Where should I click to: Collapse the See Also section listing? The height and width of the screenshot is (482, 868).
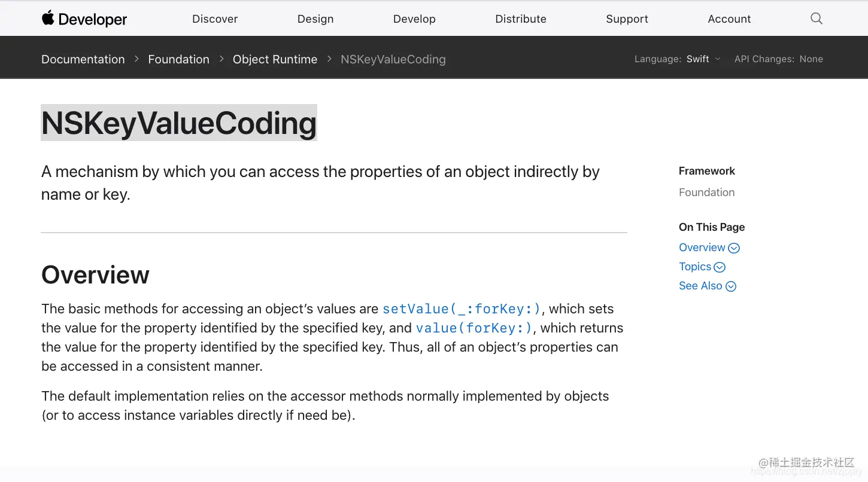click(700, 286)
